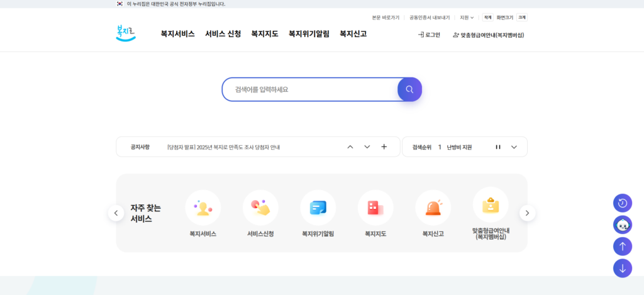Open the 복지신고 siren icon
Image resolution: width=644 pixels, height=295 pixels.
(x=433, y=208)
